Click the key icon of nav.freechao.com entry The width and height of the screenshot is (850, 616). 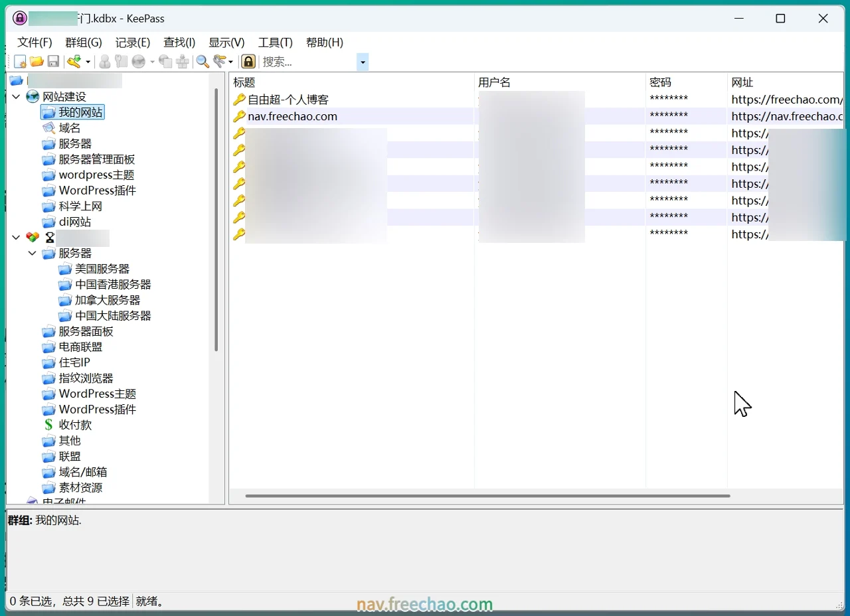(239, 116)
